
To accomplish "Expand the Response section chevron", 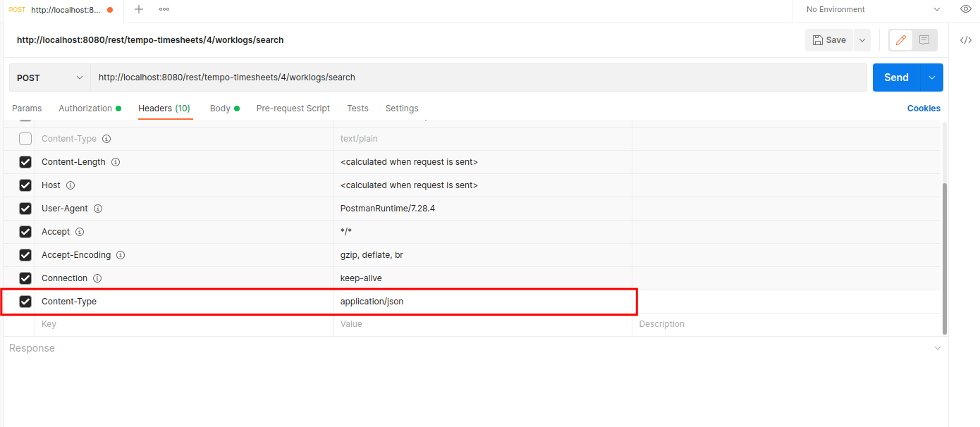I will pos(938,347).
